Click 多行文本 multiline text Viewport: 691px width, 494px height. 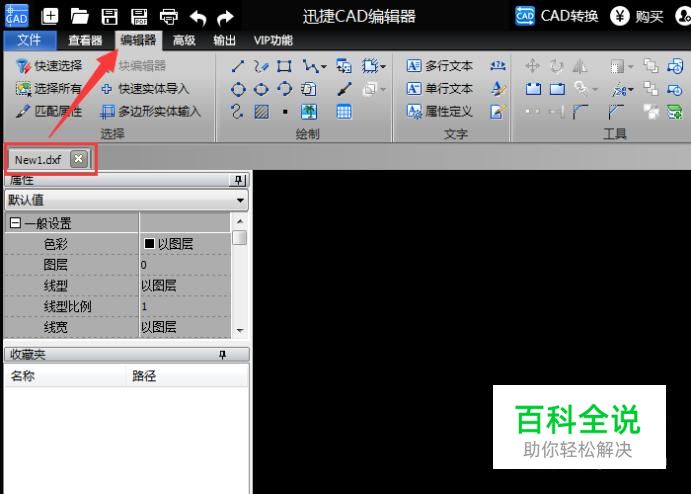[439, 66]
